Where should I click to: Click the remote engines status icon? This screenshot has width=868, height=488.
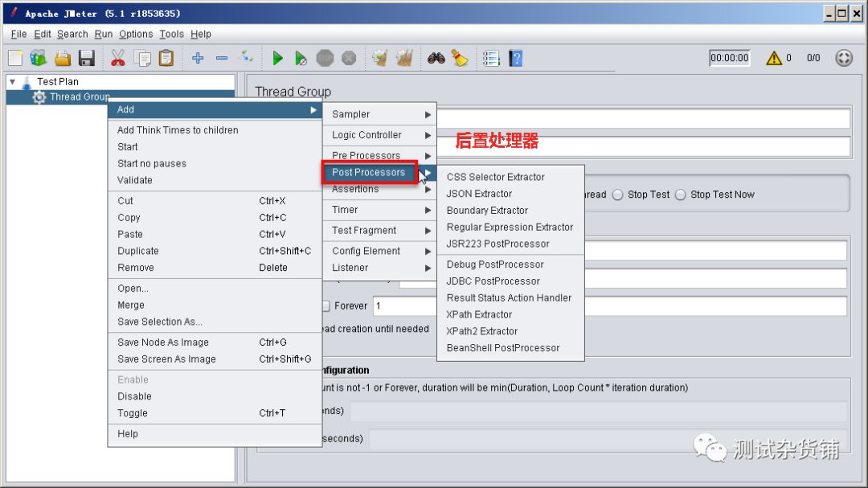pyautogui.click(x=844, y=58)
